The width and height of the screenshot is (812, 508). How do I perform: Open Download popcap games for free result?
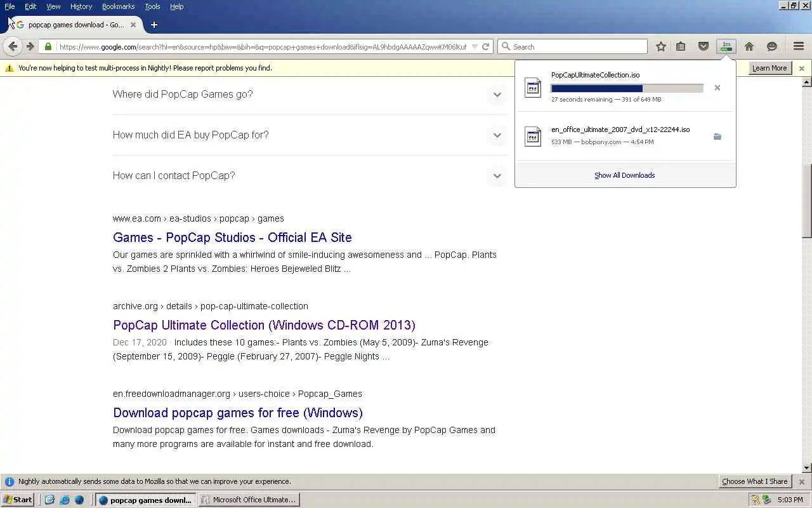(x=238, y=413)
